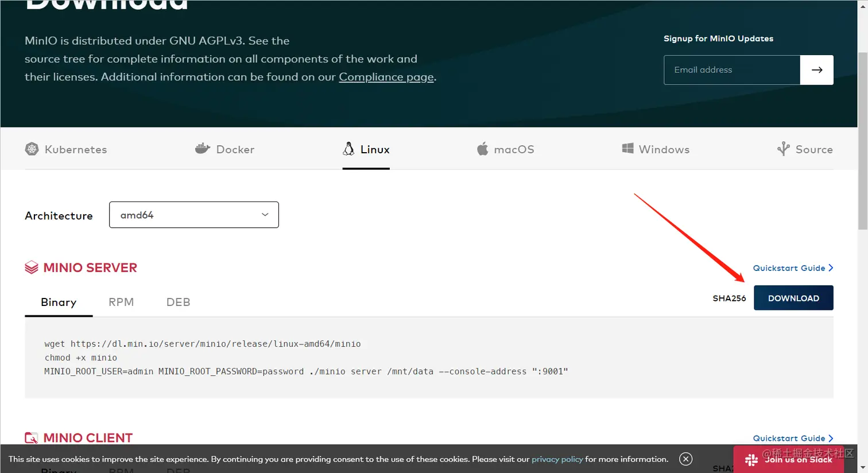Viewport: 868px width, 473px height.
Task: Open the MinIO Server Quickstart Guide link
Action: pyautogui.click(x=793, y=268)
